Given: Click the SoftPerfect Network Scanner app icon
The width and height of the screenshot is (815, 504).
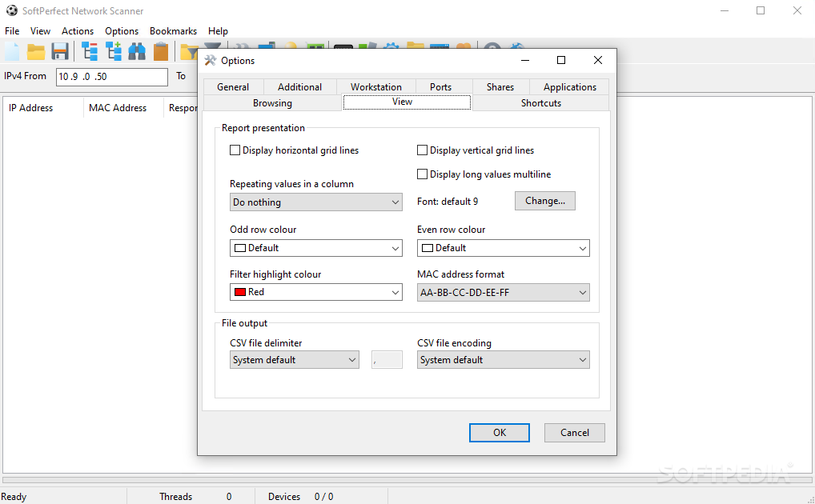Looking at the screenshot, I should coord(11,11).
